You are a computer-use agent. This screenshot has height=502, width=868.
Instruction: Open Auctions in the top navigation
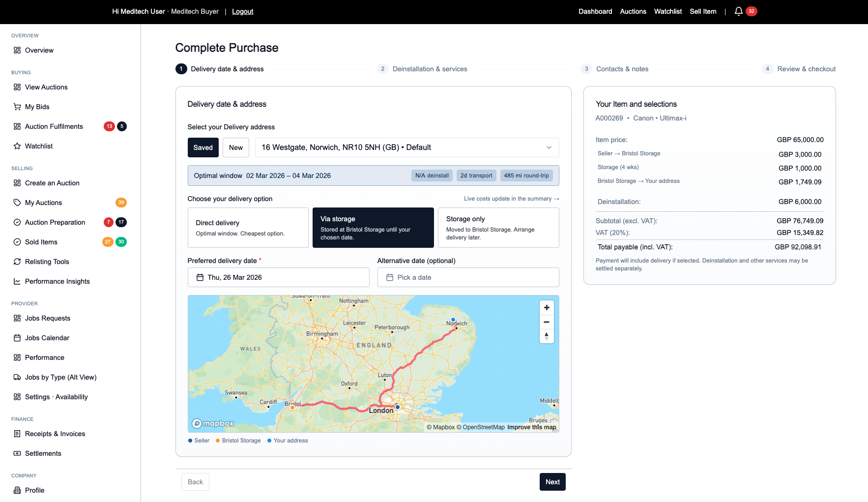click(633, 11)
